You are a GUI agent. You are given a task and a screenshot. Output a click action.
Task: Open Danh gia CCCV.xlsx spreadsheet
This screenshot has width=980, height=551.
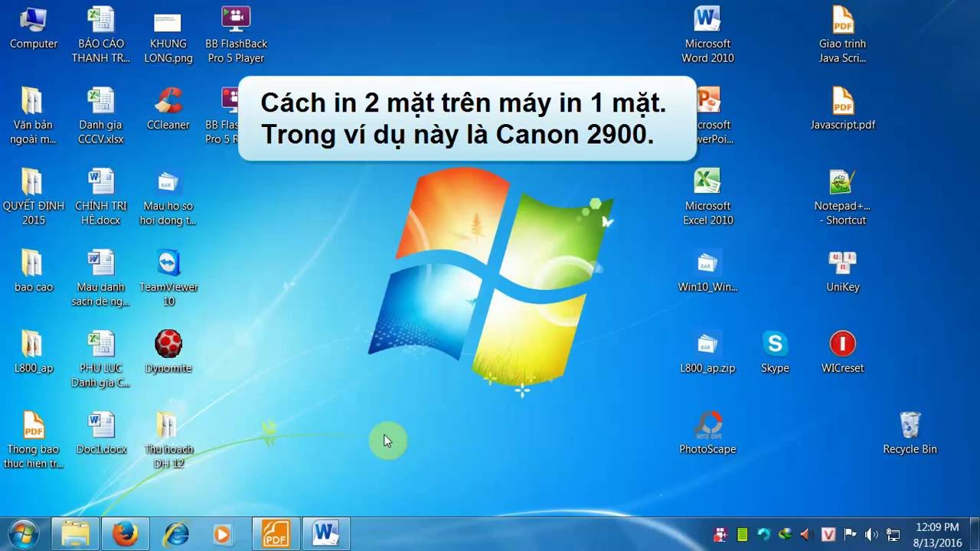pyautogui.click(x=101, y=116)
